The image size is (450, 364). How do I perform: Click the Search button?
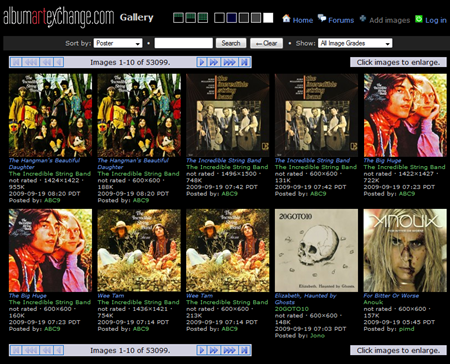[231, 43]
